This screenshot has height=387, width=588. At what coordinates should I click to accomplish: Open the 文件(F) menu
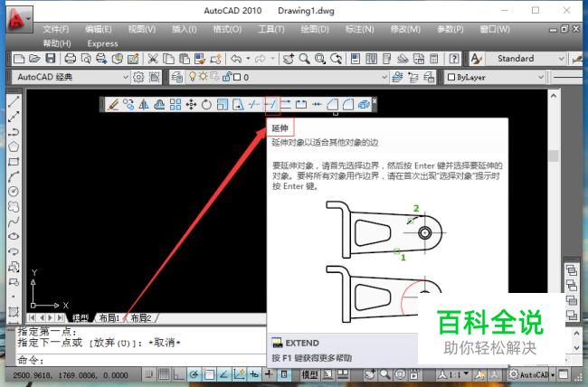coord(55,29)
